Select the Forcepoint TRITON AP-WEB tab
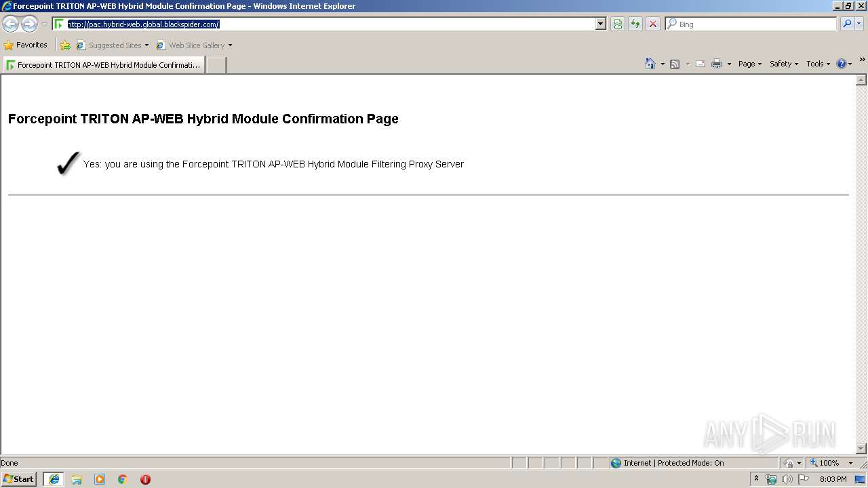 click(103, 65)
